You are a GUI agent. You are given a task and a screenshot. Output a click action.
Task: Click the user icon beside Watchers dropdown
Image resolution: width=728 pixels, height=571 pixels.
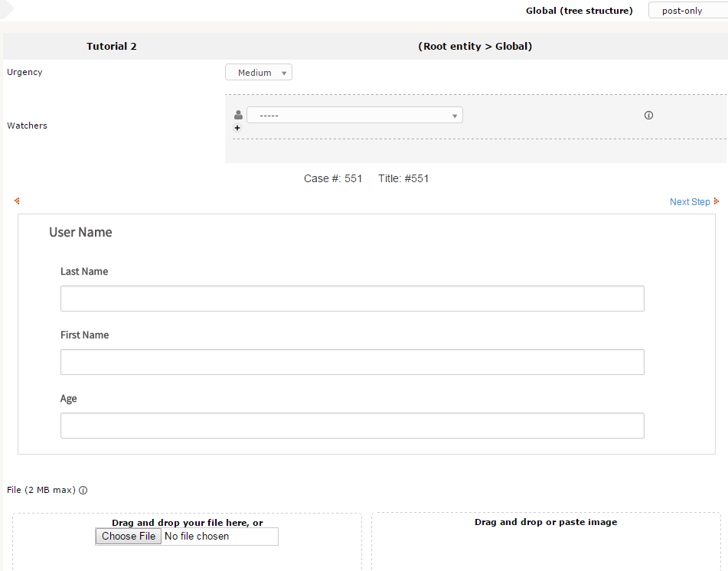238,116
